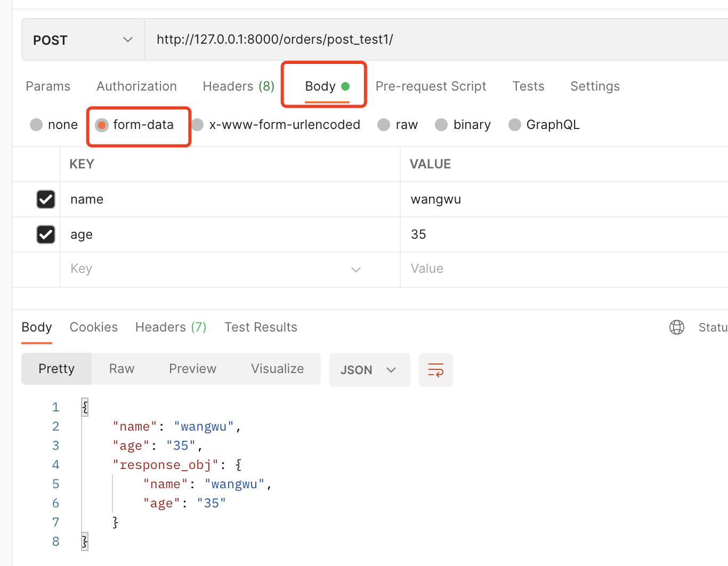
Task: Expand the empty Key field dropdown chevron
Action: coord(355,270)
